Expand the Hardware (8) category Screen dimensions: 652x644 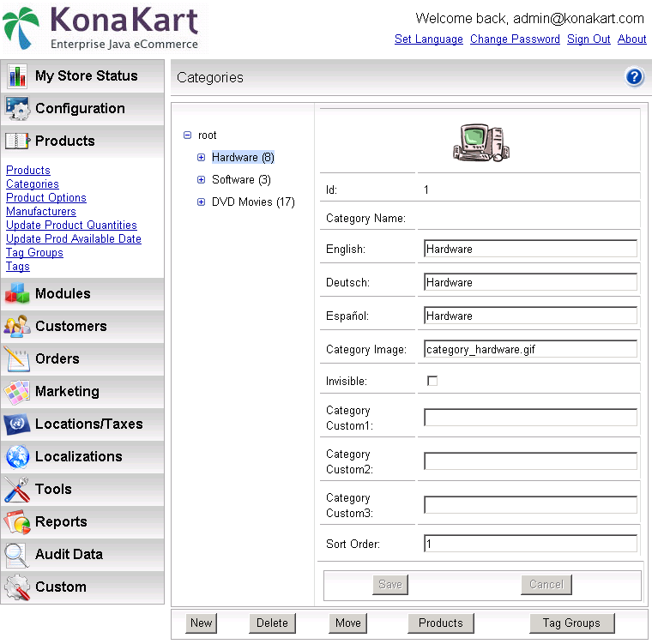coord(202,157)
